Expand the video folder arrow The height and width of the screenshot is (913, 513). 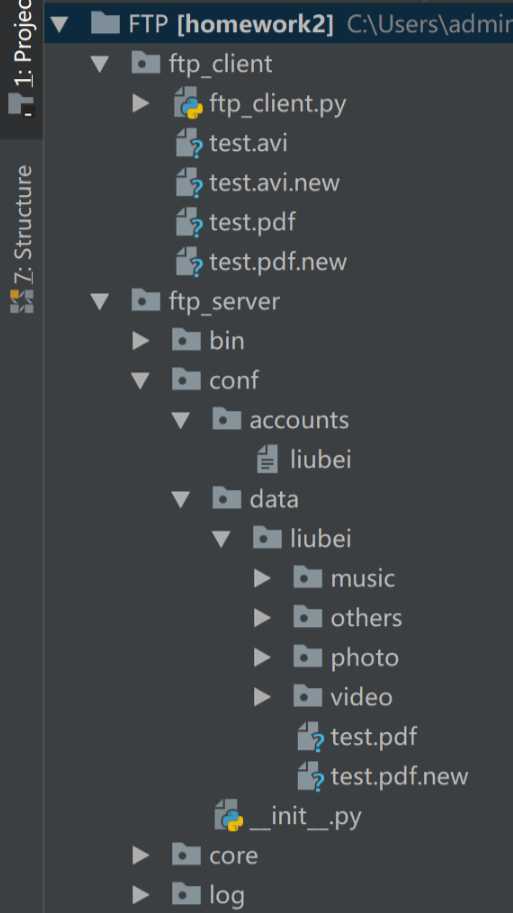pos(263,696)
